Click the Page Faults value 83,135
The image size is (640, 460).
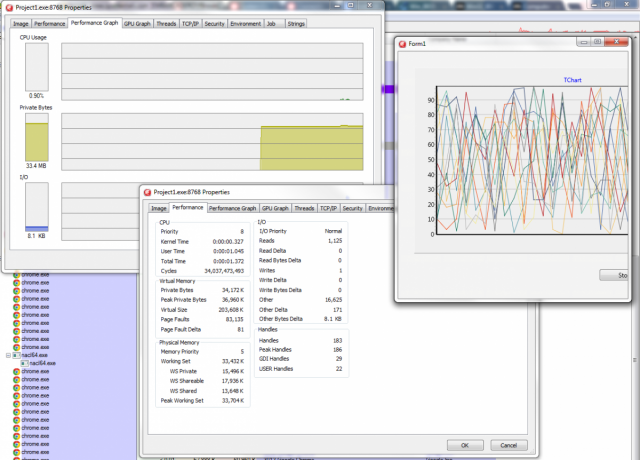tap(235, 320)
